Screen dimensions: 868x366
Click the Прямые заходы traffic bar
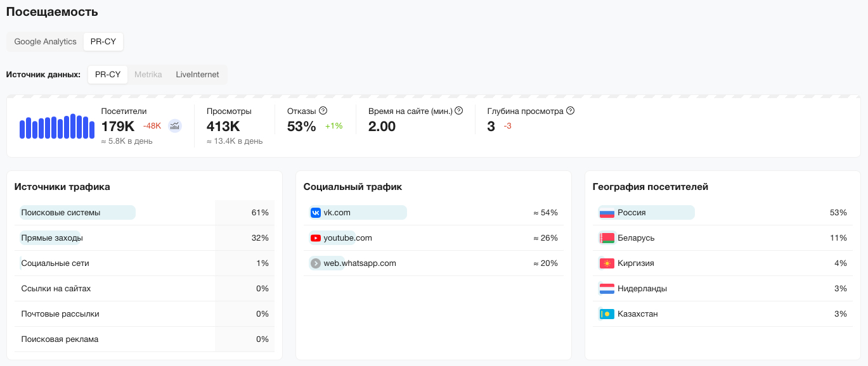(51, 238)
